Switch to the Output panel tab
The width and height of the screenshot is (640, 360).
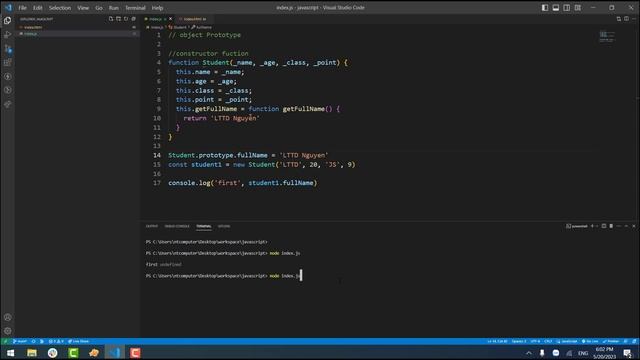coord(152,226)
